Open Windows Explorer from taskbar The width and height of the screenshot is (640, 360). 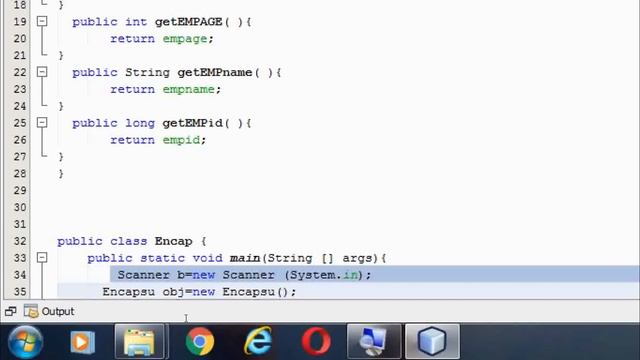point(140,342)
